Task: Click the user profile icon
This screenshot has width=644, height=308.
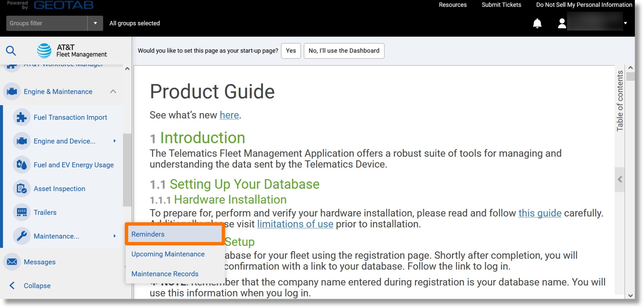Action: 562,23
